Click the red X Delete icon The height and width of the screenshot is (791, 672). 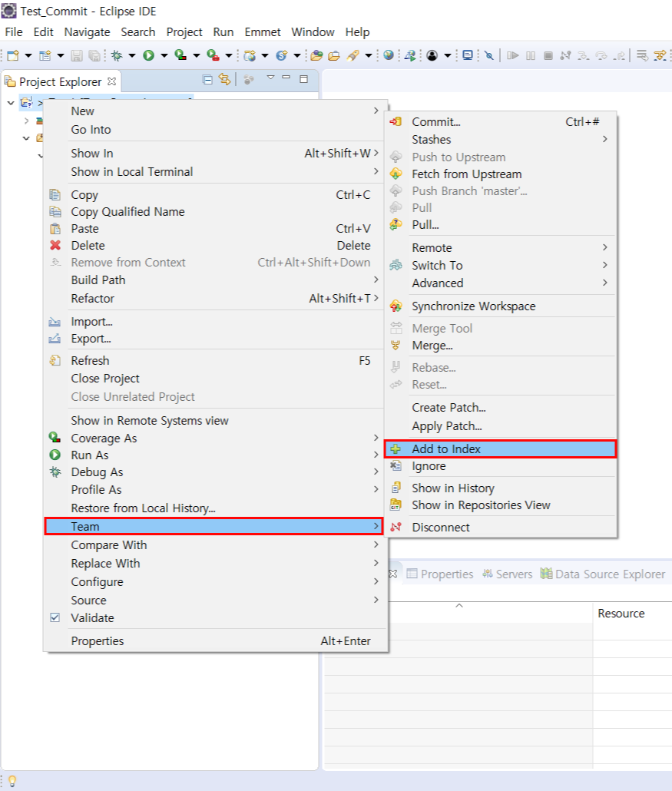point(55,245)
